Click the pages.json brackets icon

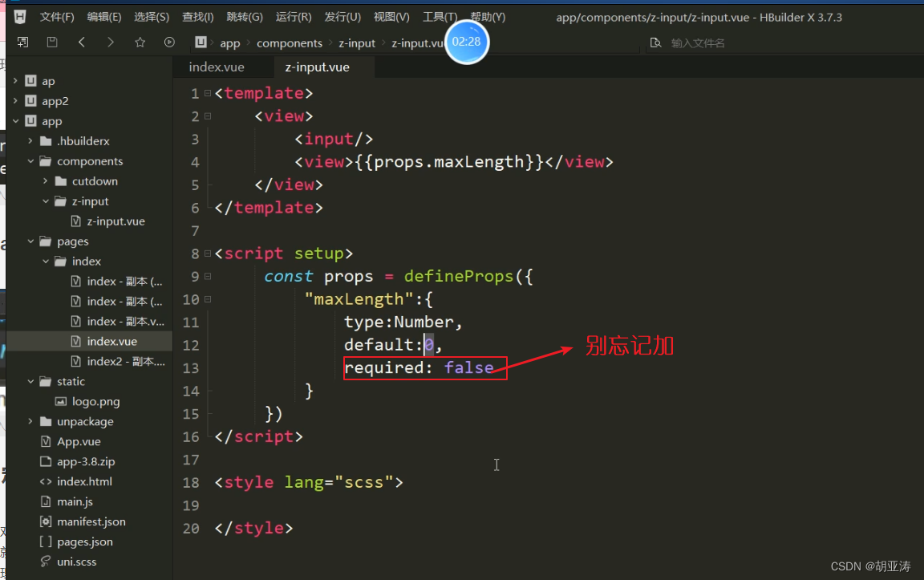point(46,541)
